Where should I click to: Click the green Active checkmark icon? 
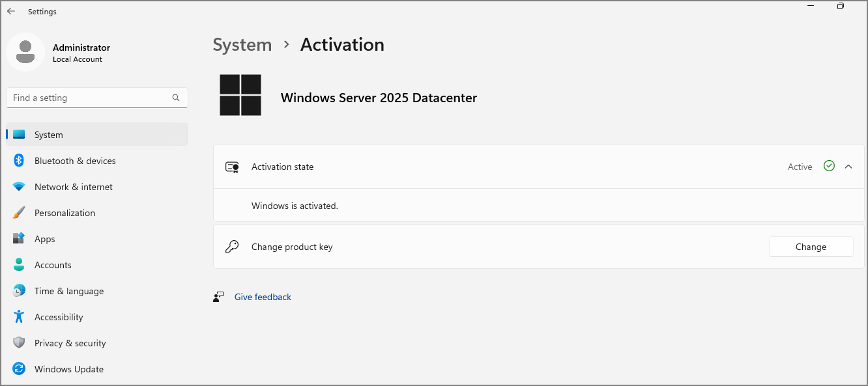[829, 166]
